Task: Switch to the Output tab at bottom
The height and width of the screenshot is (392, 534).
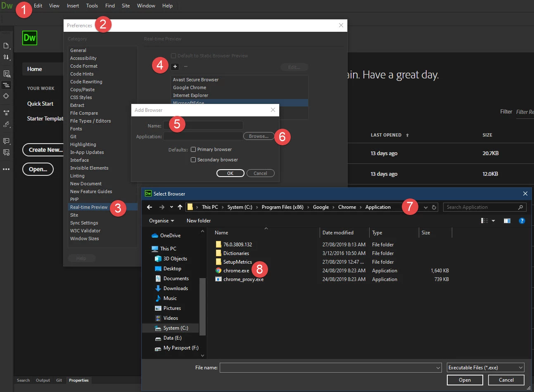Action: coord(43,380)
